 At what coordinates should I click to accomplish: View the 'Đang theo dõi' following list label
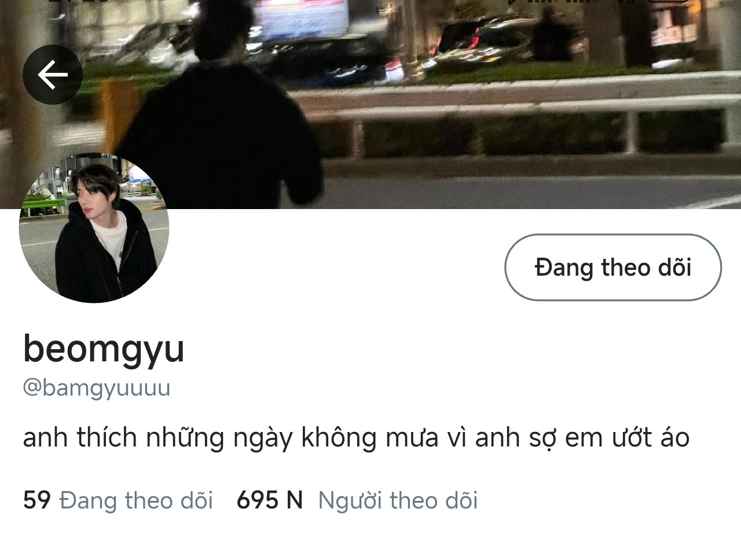point(137,500)
